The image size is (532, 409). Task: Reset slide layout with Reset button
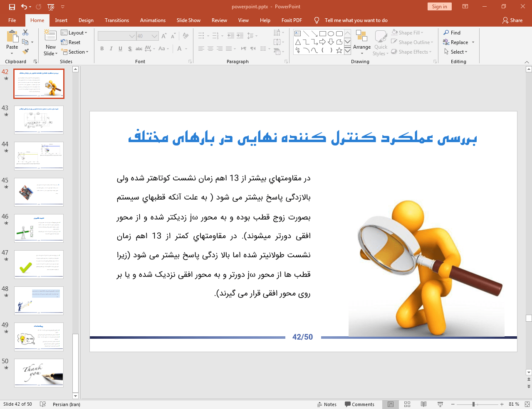tap(71, 42)
